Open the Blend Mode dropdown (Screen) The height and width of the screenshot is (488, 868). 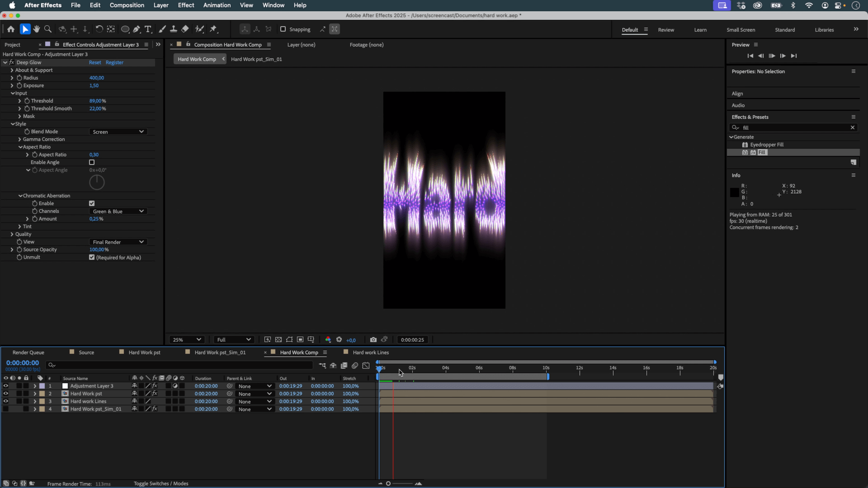click(x=118, y=132)
